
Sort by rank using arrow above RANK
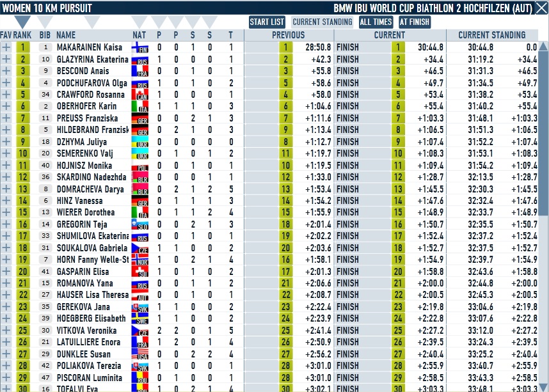pos(22,22)
